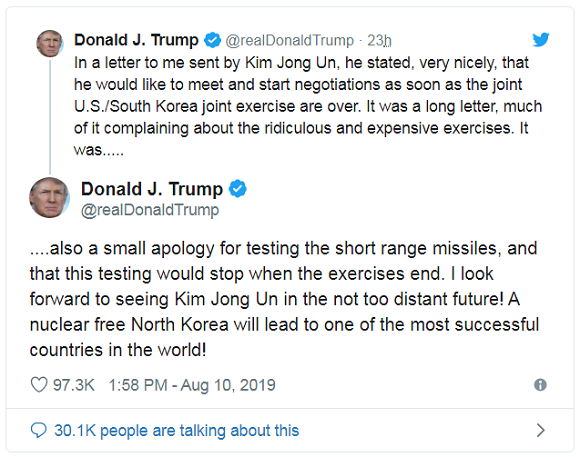Open the 1:58 PM - Aug 10, 2019 timestamp
The height and width of the screenshot is (457, 580).
tap(192, 385)
